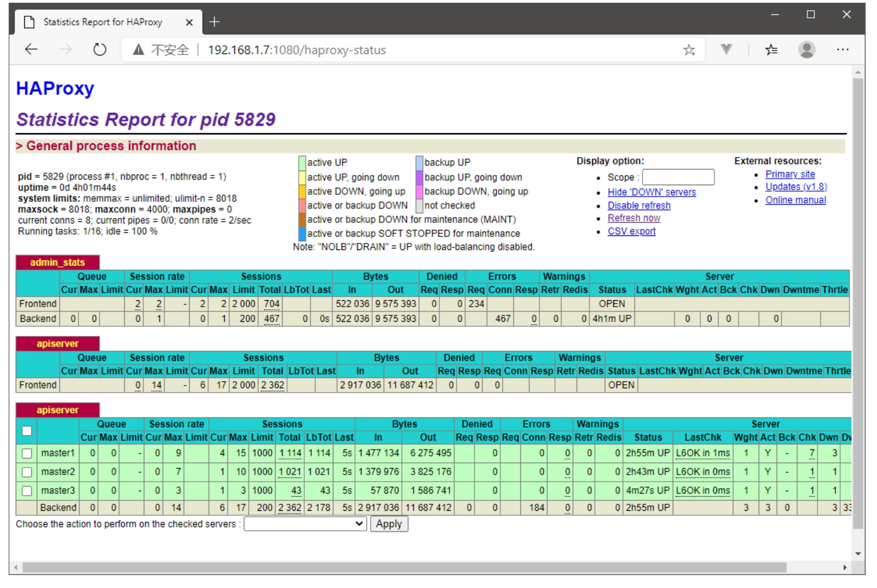
Task: Add page to favorites star icon
Action: (689, 50)
